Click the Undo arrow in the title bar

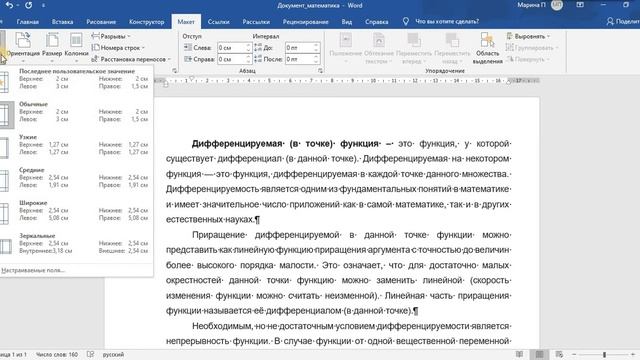[x=9, y=5]
